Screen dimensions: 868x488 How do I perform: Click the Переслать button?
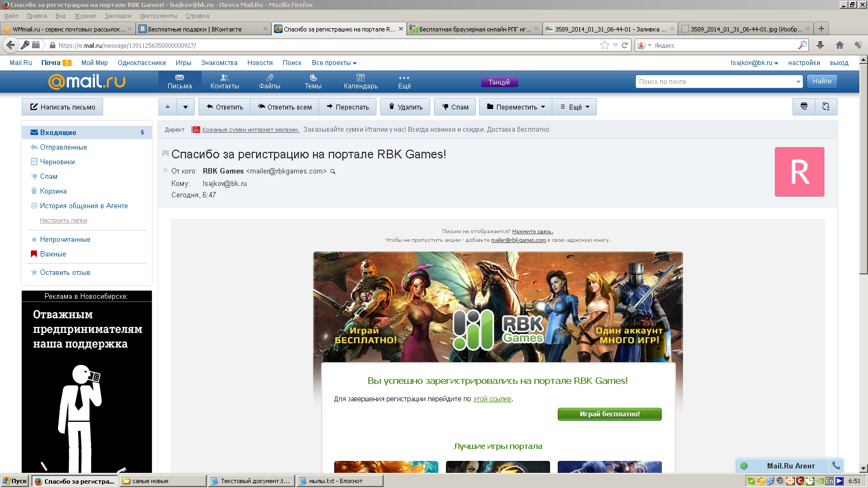click(348, 107)
